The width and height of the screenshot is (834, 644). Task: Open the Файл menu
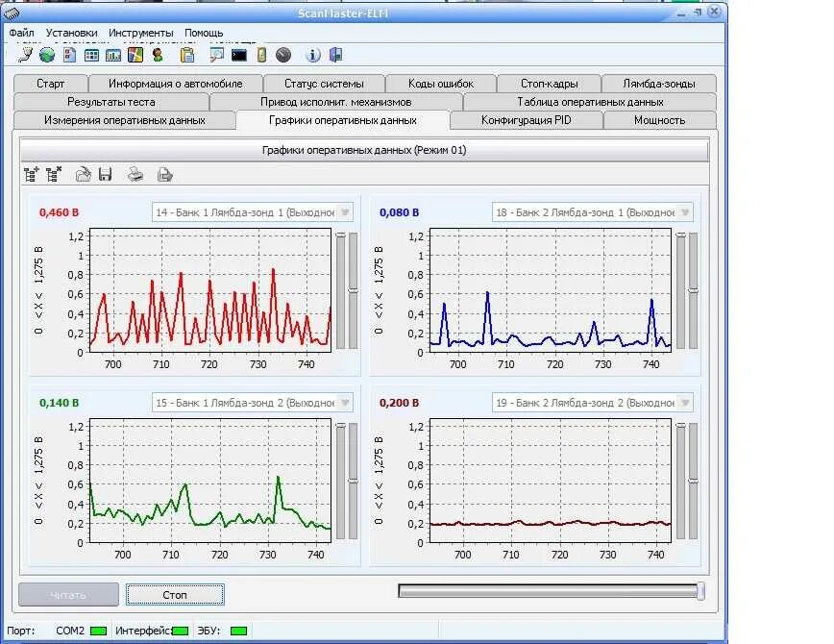(22, 33)
